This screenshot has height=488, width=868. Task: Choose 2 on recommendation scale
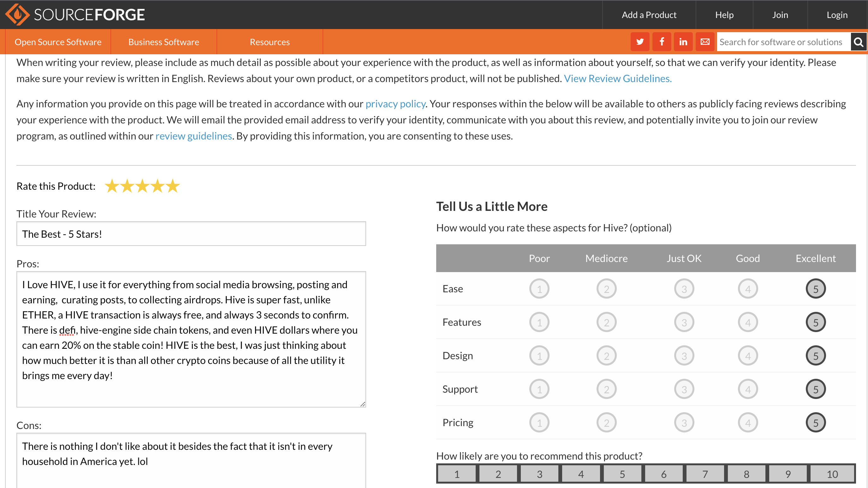pos(498,474)
